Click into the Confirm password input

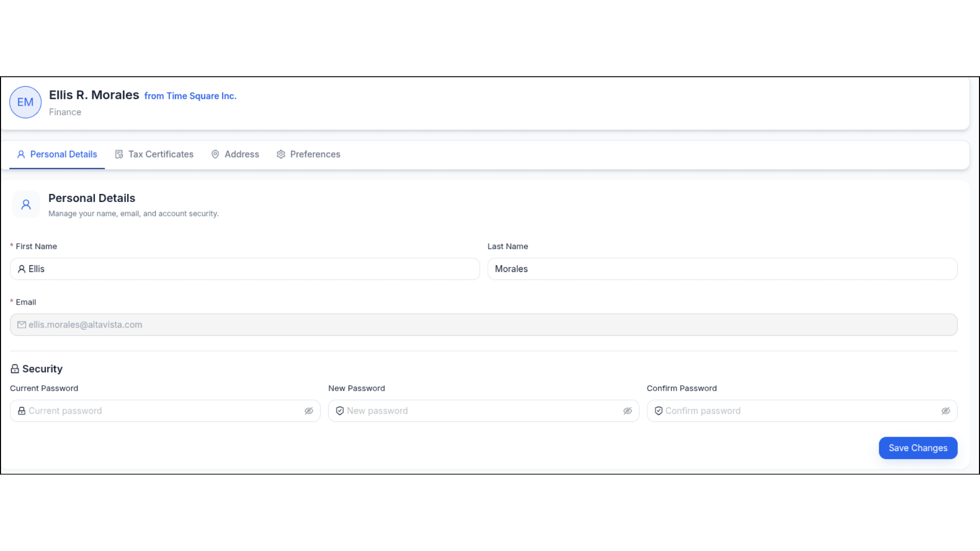tap(802, 411)
